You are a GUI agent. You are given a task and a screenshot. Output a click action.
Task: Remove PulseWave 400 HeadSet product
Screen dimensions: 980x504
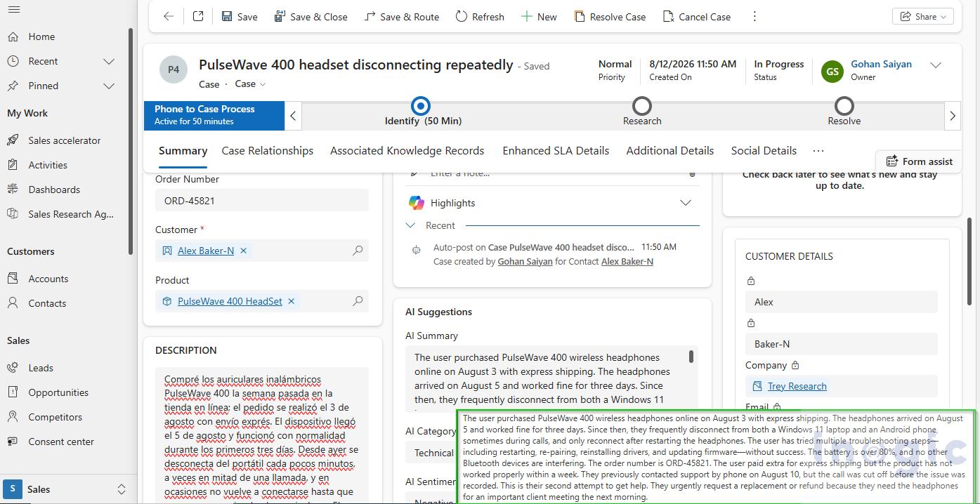pyautogui.click(x=291, y=301)
